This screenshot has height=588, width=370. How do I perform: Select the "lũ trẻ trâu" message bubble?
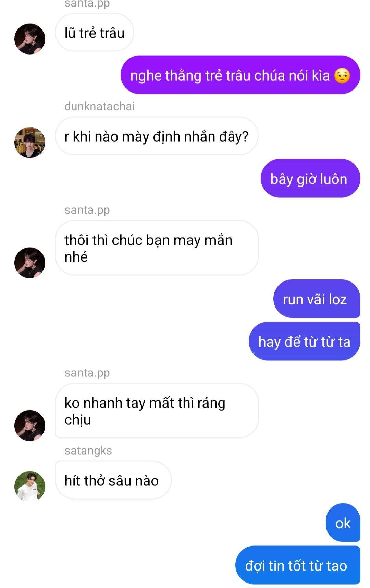(94, 33)
